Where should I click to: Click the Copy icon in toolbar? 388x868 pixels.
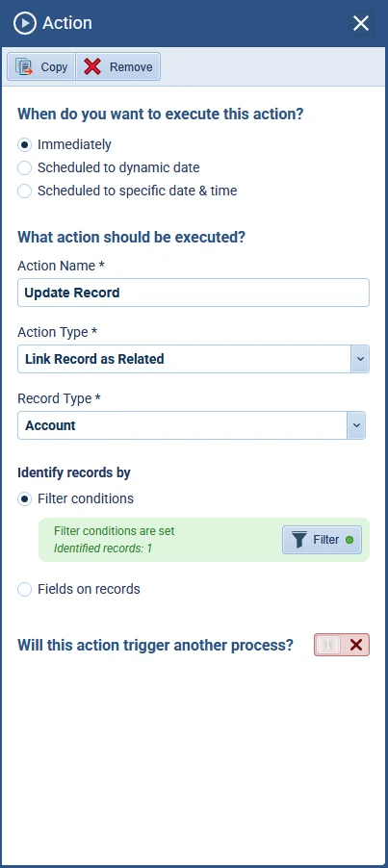coord(24,67)
